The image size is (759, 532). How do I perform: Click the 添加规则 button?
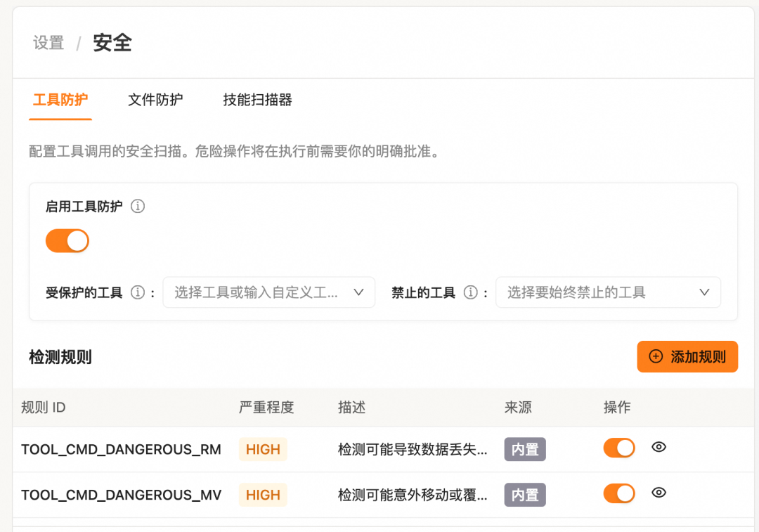(687, 356)
